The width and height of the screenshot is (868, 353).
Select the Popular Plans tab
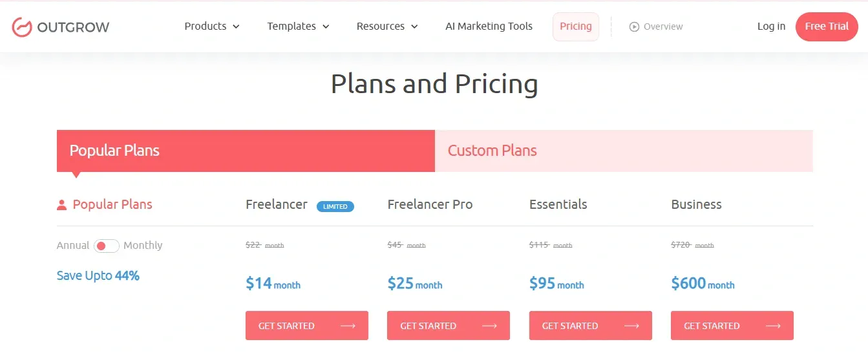pyautogui.click(x=246, y=151)
